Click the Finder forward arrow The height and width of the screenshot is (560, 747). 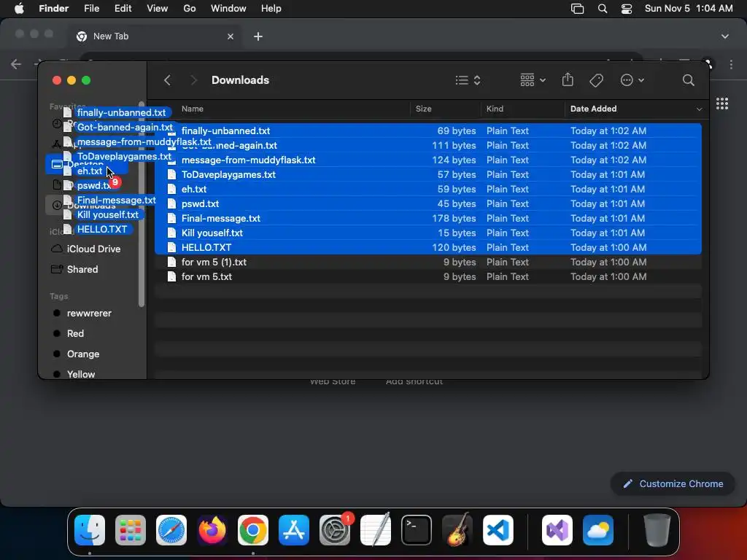point(193,80)
